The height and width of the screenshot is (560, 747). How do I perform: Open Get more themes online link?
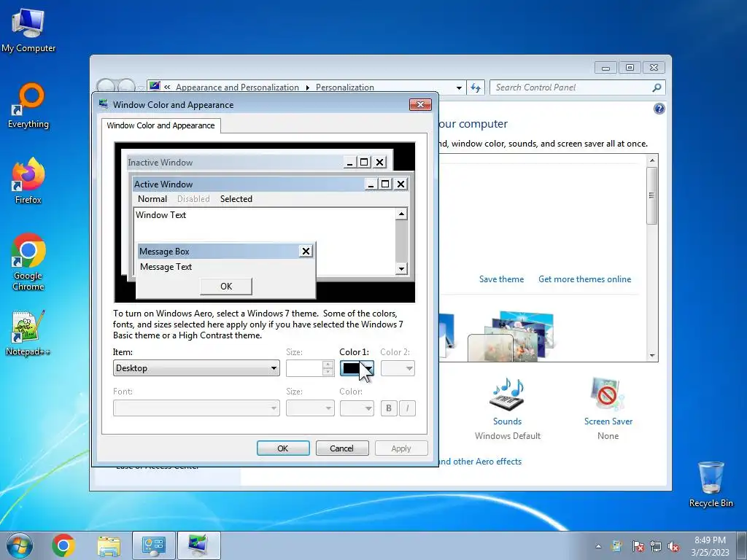click(x=584, y=279)
